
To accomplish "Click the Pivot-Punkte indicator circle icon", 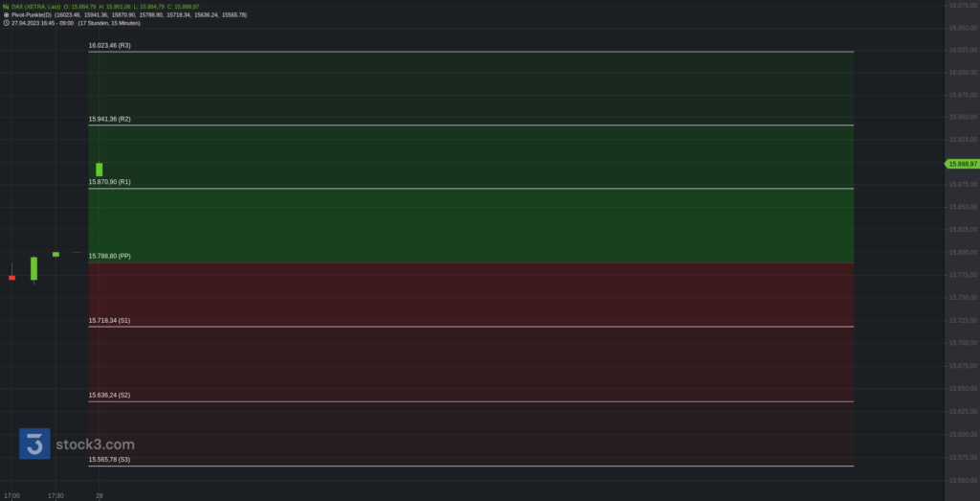I will (x=7, y=14).
